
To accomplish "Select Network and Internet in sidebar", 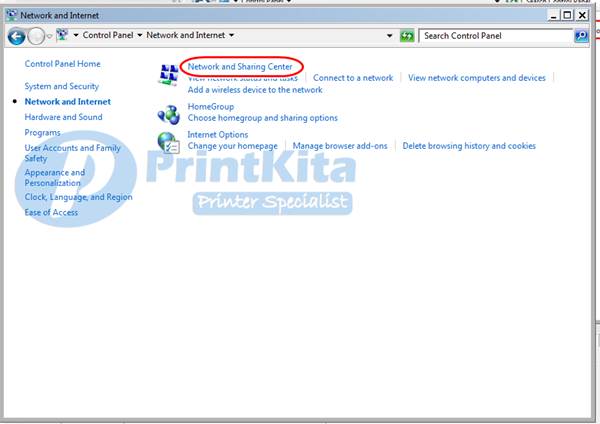I will point(68,102).
